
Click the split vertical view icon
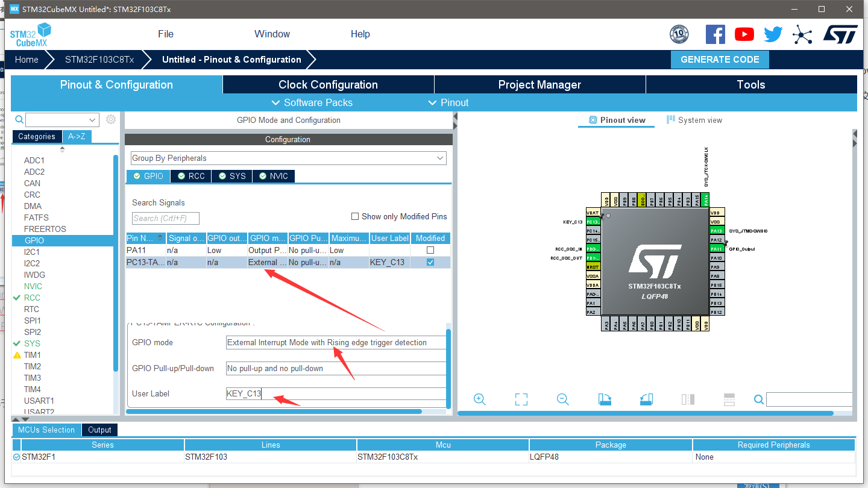pos(688,399)
